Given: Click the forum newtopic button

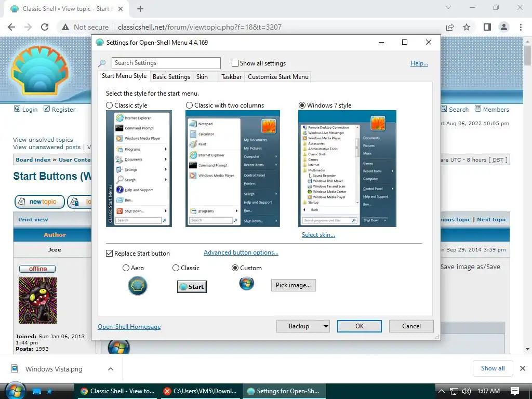Looking at the screenshot, I should [39, 202].
